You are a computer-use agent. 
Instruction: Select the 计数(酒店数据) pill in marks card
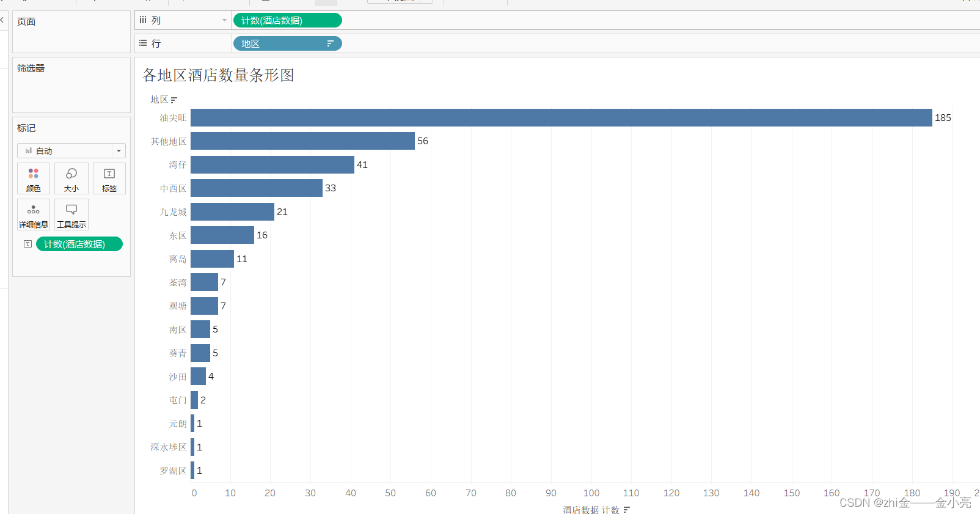(x=79, y=244)
